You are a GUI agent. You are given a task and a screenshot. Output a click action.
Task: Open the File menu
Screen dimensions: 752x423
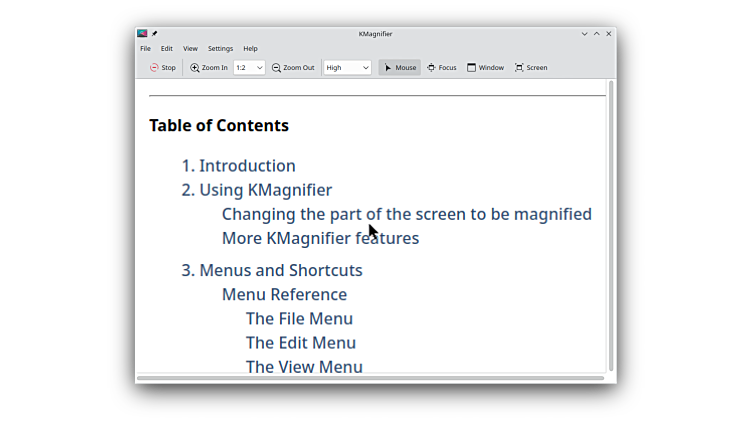pos(145,48)
